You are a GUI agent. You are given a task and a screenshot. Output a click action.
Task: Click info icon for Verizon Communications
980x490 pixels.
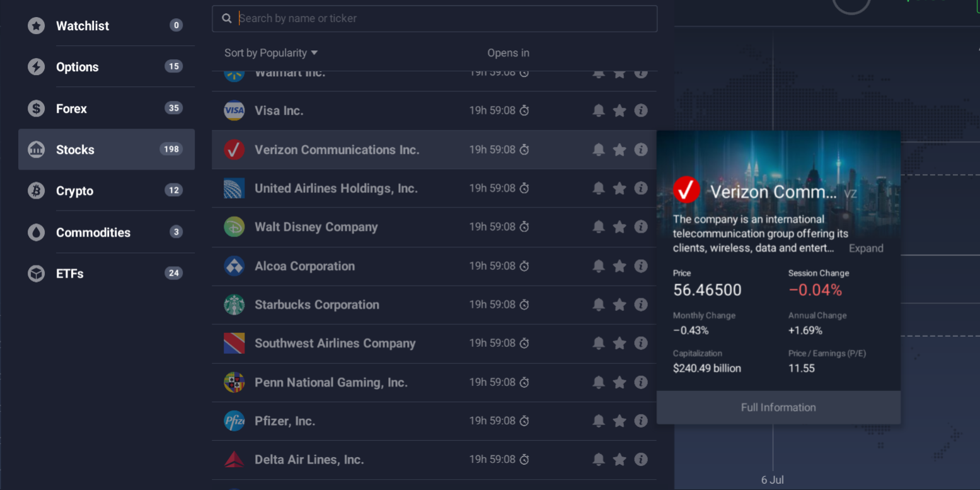[x=641, y=149]
